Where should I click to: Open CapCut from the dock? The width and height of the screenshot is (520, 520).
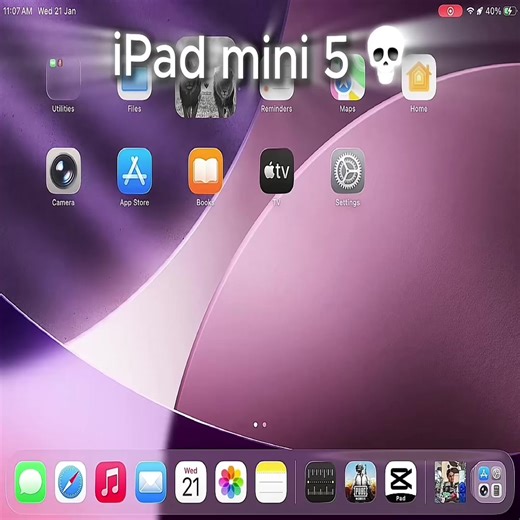tap(400, 482)
